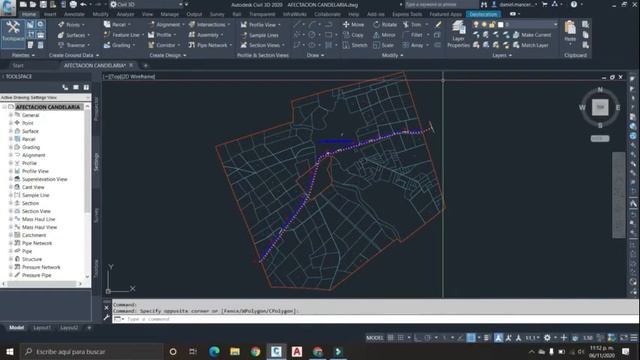
Task: Toggle the highlighted annotation visibility button in status bar
Action: (498, 338)
